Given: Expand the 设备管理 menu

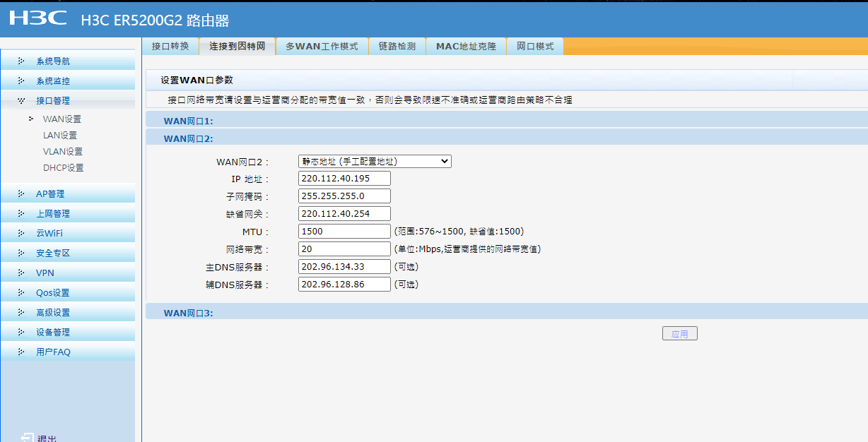Looking at the screenshot, I should (68, 333).
